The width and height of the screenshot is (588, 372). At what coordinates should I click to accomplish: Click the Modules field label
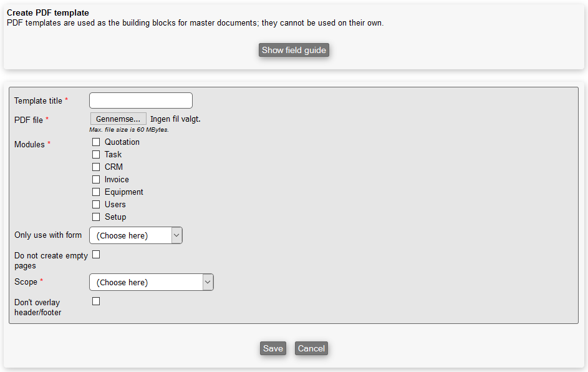pyautogui.click(x=29, y=145)
